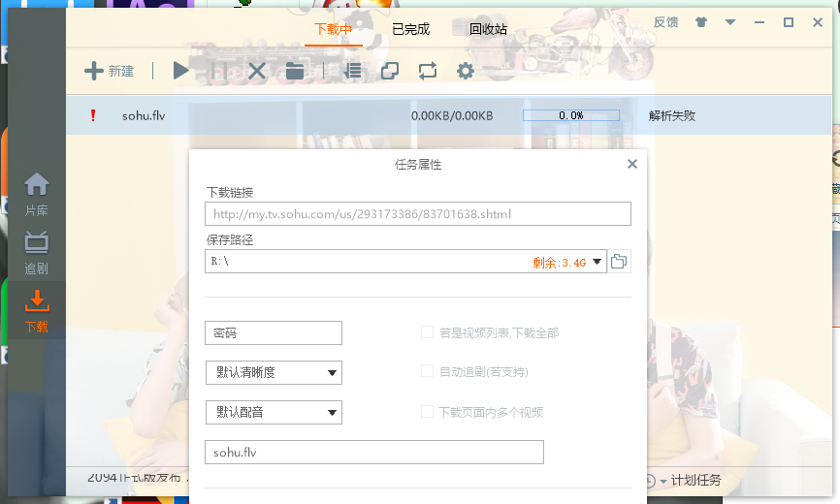This screenshot has width=840, height=504.
Task: Open the settings gear icon
Action: (466, 71)
